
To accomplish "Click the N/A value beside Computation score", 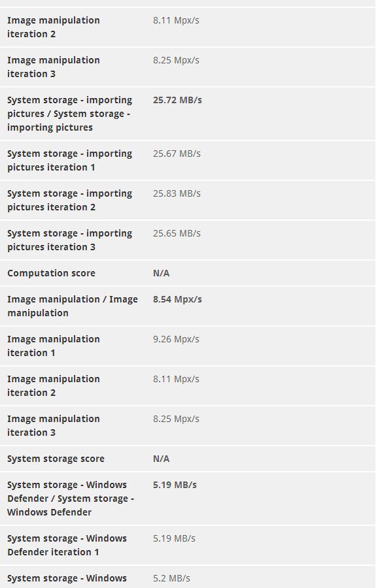I will 161,273.
